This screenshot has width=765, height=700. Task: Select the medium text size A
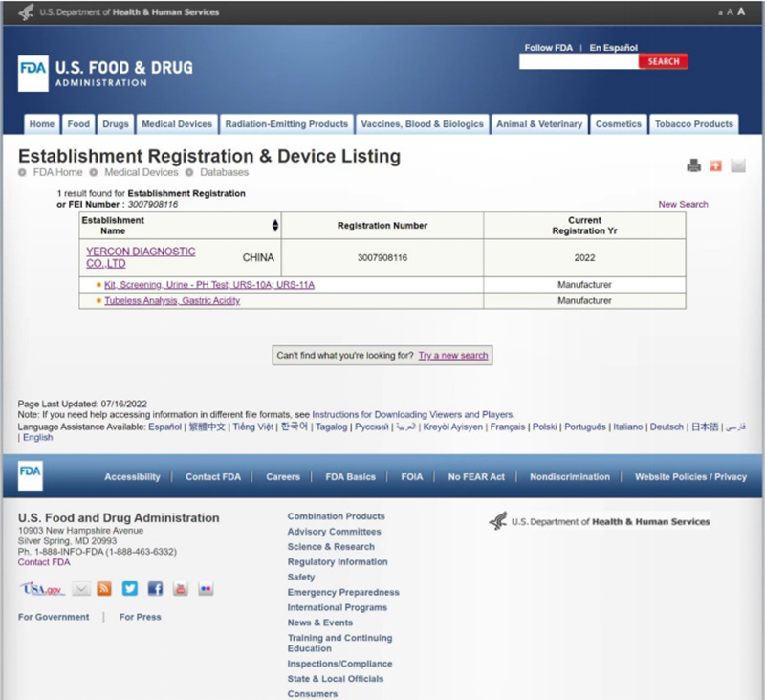tap(730, 12)
